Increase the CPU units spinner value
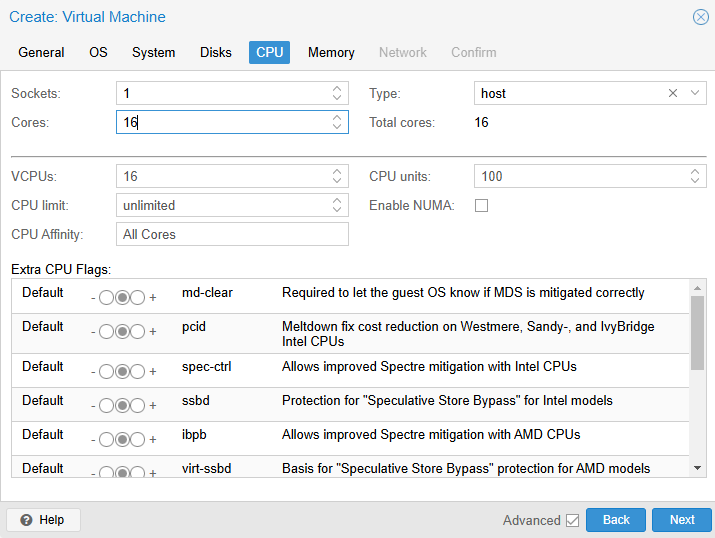The image size is (715, 538). [x=696, y=172]
